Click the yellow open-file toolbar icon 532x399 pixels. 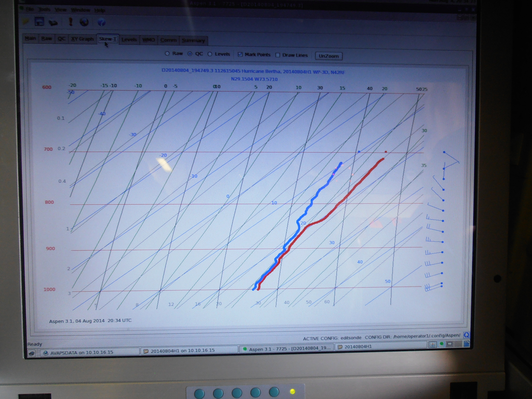click(25, 22)
